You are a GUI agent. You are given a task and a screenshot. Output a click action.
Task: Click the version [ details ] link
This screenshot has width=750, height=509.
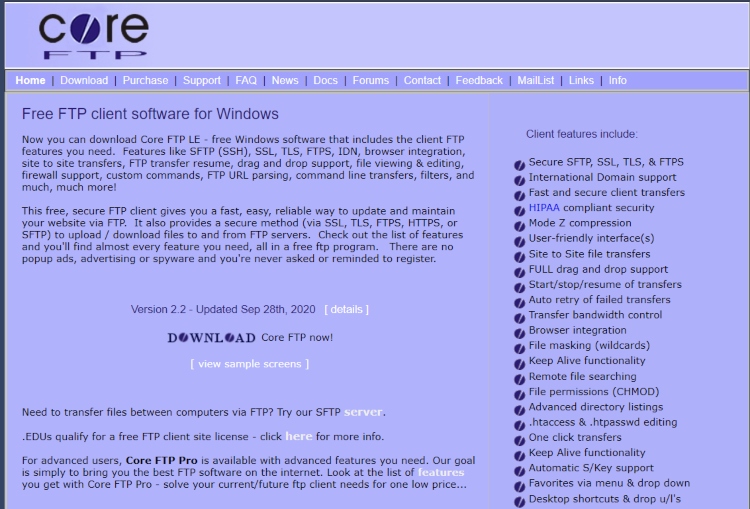(x=346, y=310)
